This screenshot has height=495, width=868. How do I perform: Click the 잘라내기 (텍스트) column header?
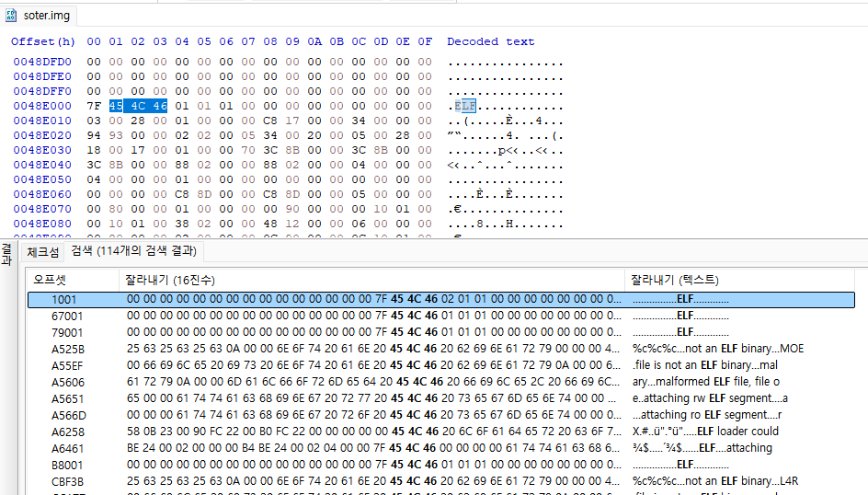point(675,280)
